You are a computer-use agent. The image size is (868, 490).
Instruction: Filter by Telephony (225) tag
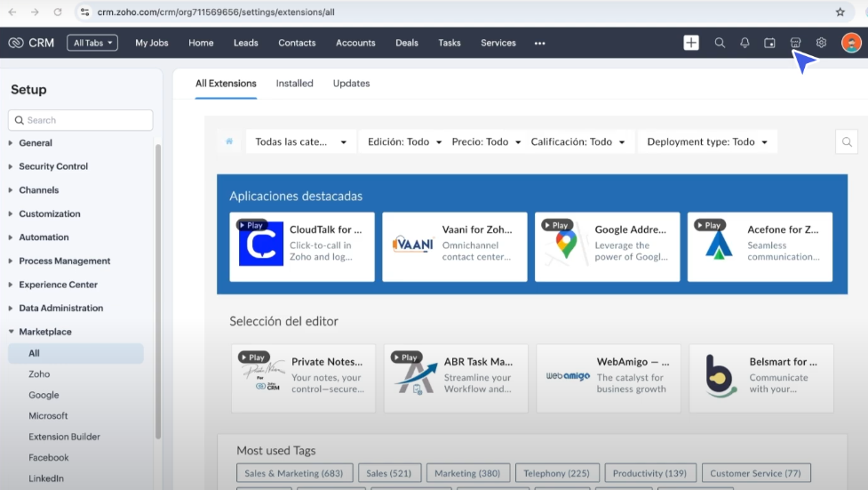557,473
